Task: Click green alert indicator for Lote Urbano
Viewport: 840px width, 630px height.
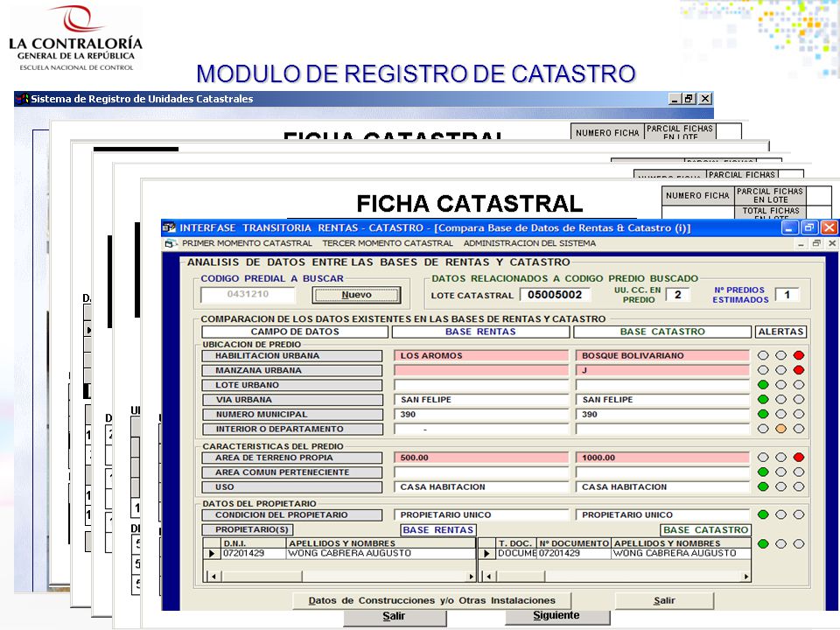Action: pos(763,385)
